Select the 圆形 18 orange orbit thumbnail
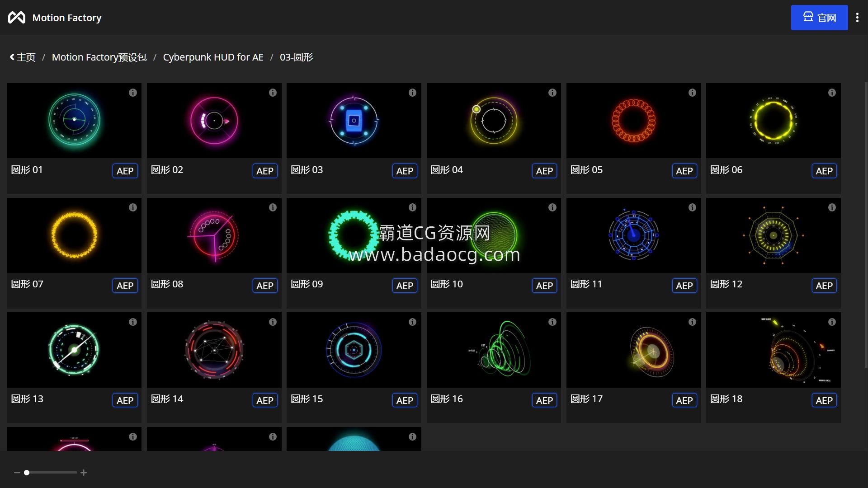 pyautogui.click(x=773, y=350)
